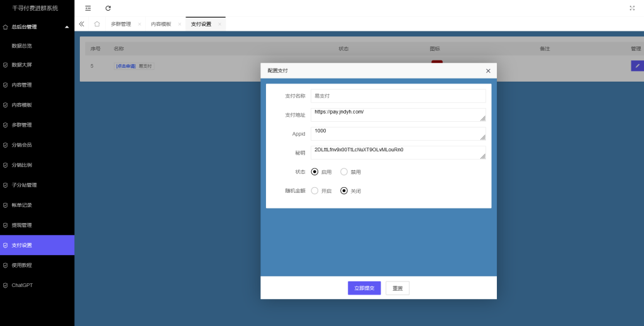Screen dimensions: 644x326
Task: Open 提现管理 in the sidebar
Action: [x=22, y=225]
